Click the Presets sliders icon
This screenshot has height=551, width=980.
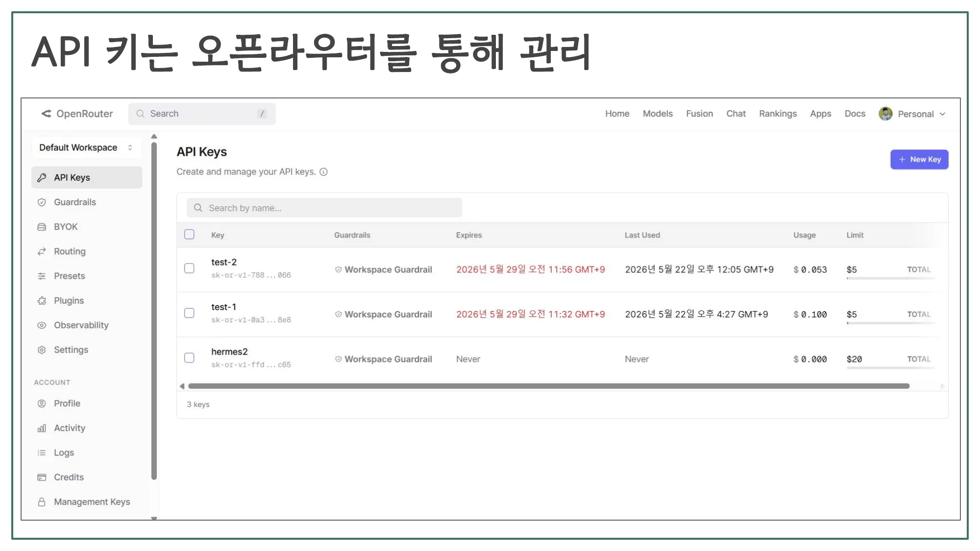point(42,276)
